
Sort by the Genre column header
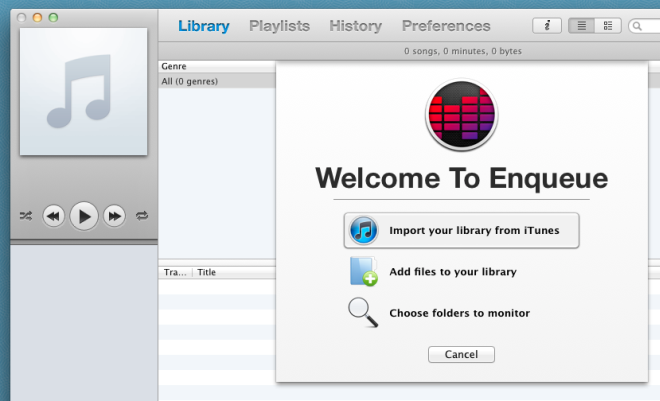pyautogui.click(x=217, y=66)
